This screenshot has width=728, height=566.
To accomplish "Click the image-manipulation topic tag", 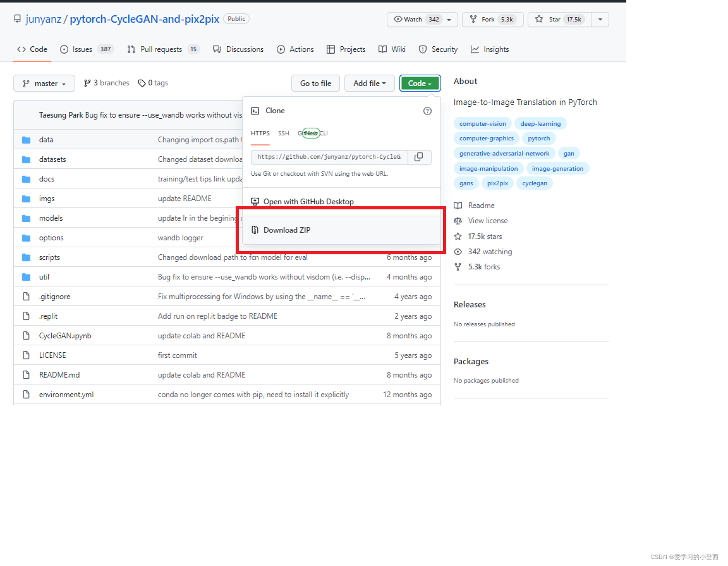I will 488,169.
